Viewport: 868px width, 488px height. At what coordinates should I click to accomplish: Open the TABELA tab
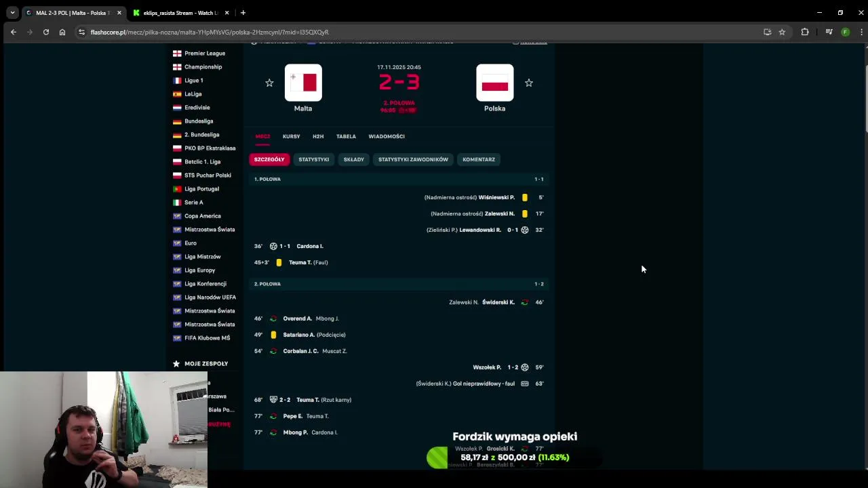coord(346,136)
